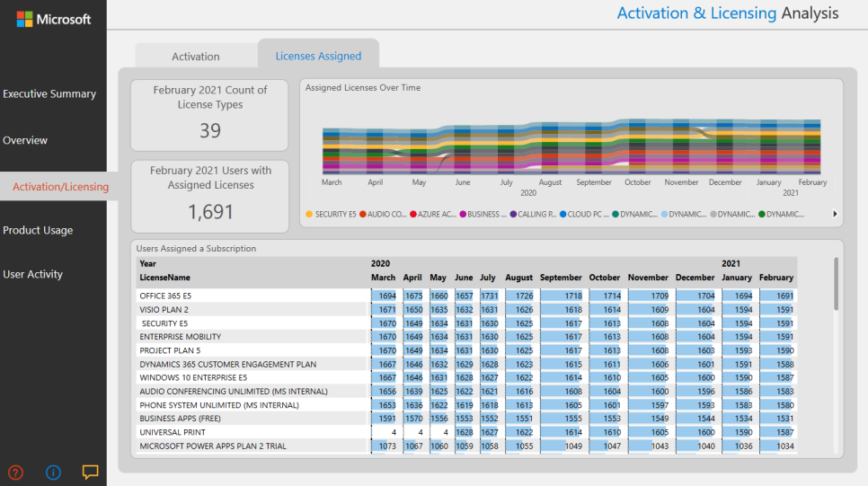Click OFFICE 365 E5 February value 1691
The width and height of the screenshot is (868, 486).
point(785,296)
